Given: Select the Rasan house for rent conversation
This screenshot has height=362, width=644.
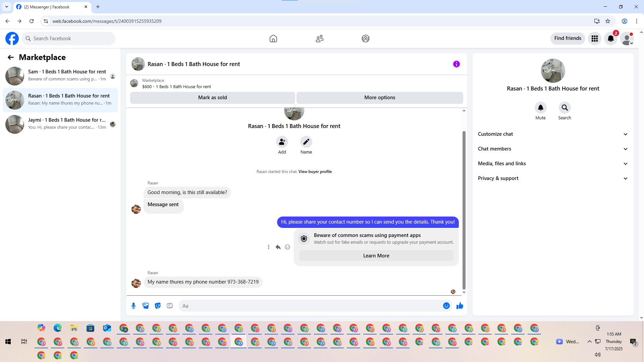Looking at the screenshot, I should (60, 100).
